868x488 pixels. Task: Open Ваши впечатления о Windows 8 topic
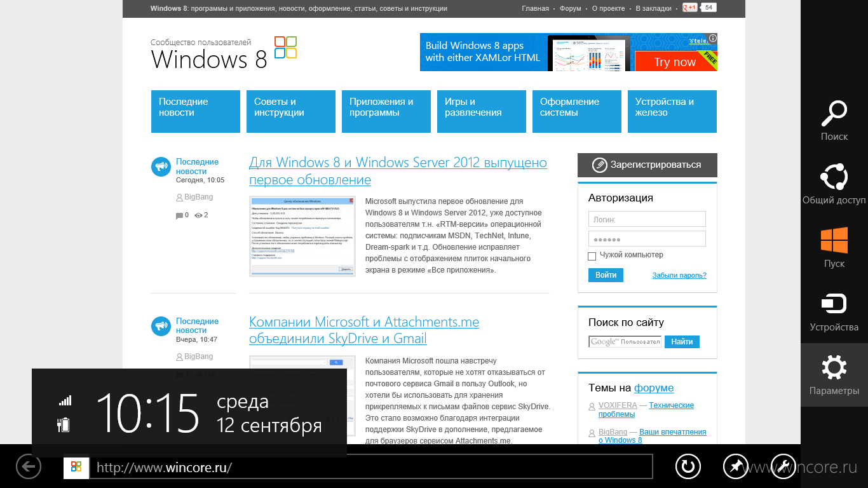click(653, 436)
